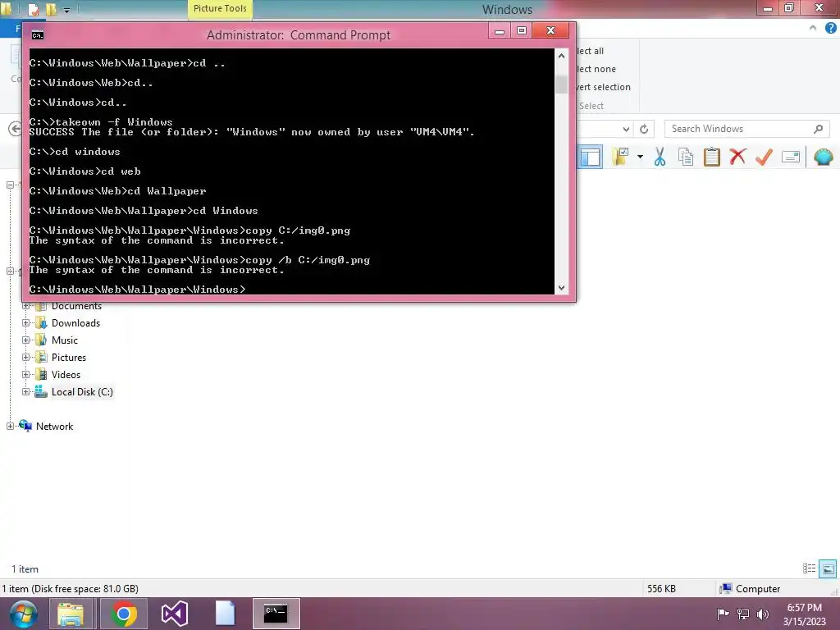Open the Picture Tools contextual tab

click(220, 9)
